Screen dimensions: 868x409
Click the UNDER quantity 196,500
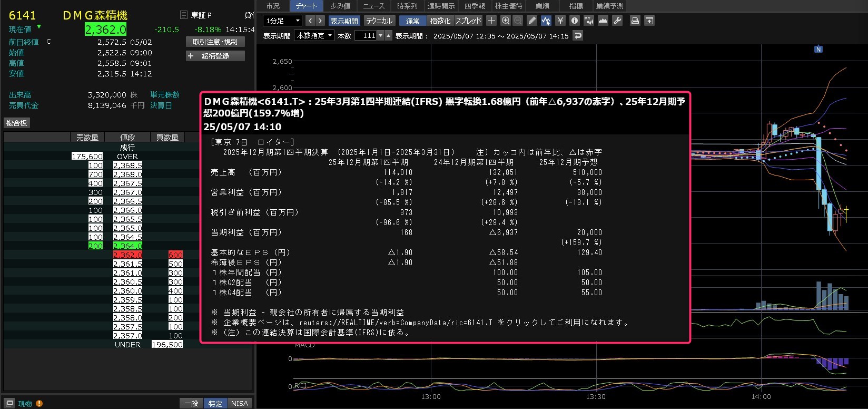pos(167,345)
